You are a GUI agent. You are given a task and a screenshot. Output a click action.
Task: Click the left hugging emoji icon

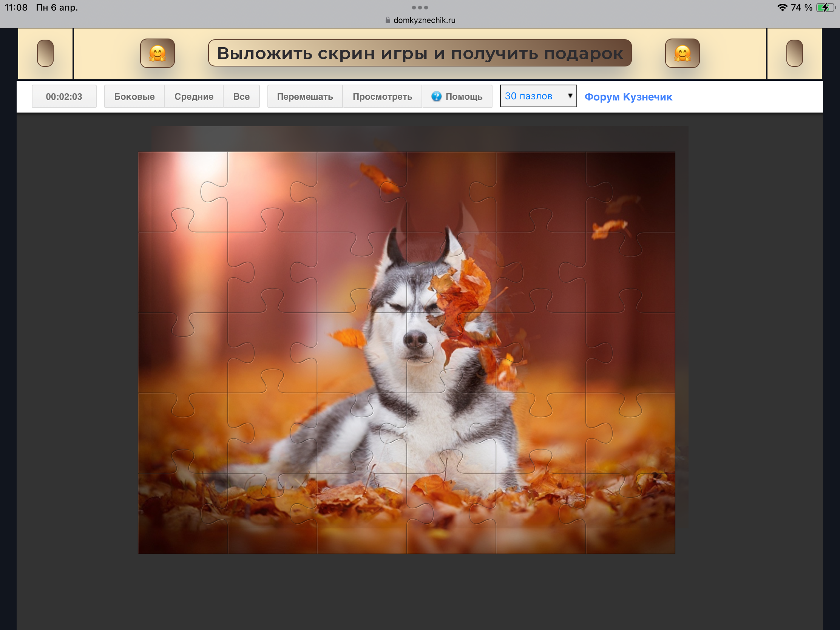[157, 53]
